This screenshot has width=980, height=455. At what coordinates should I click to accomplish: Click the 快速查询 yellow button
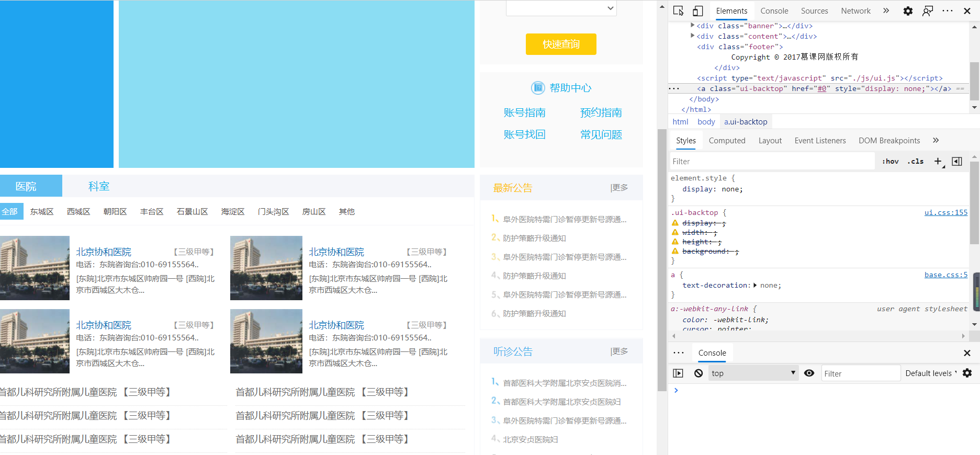pos(561,44)
